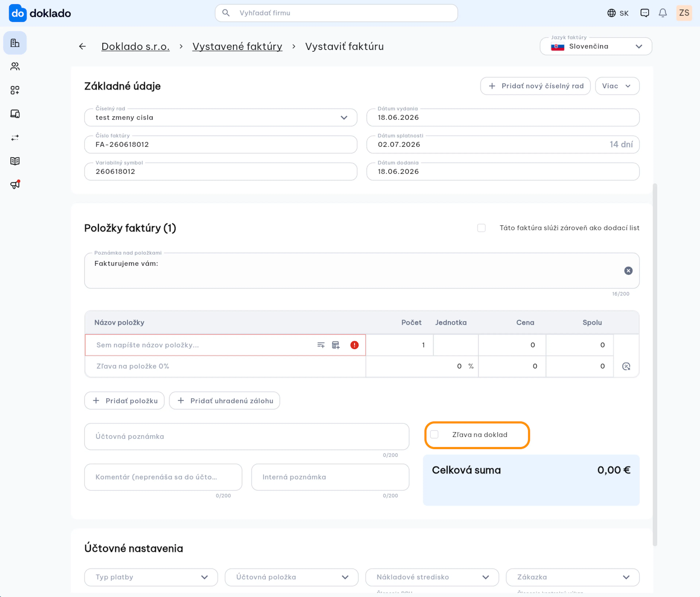Click the Zľava na položke 0% label
Image resolution: width=700 pixels, height=597 pixels.
coord(133,366)
